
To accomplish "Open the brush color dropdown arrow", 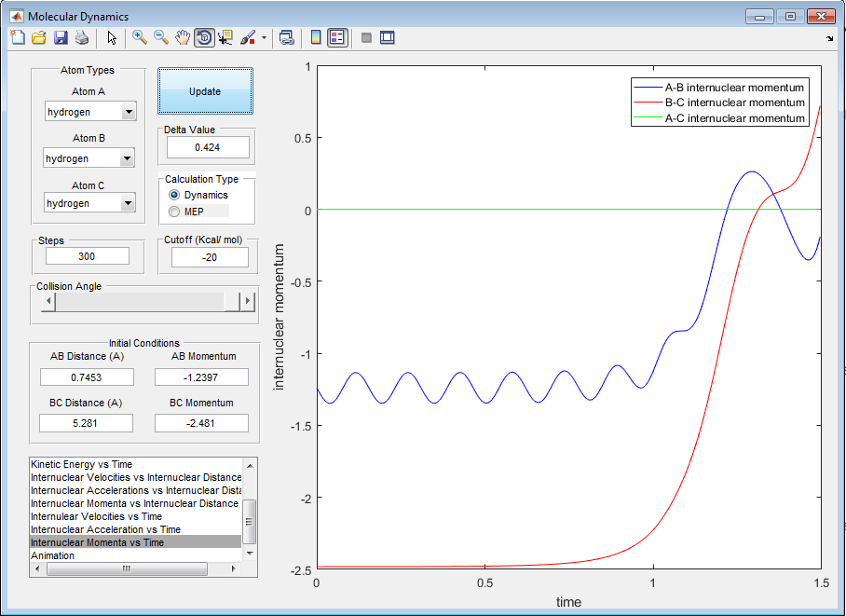I will click(x=264, y=38).
